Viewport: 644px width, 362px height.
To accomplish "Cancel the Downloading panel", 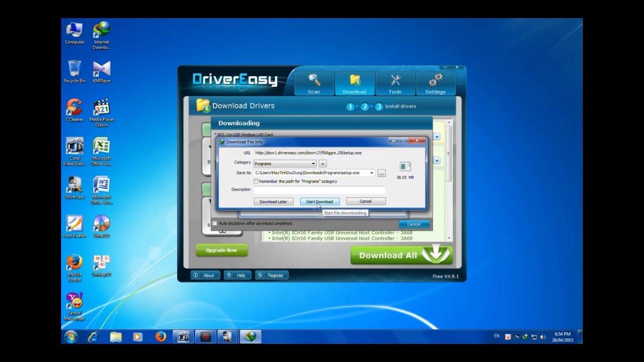I will tap(414, 224).
